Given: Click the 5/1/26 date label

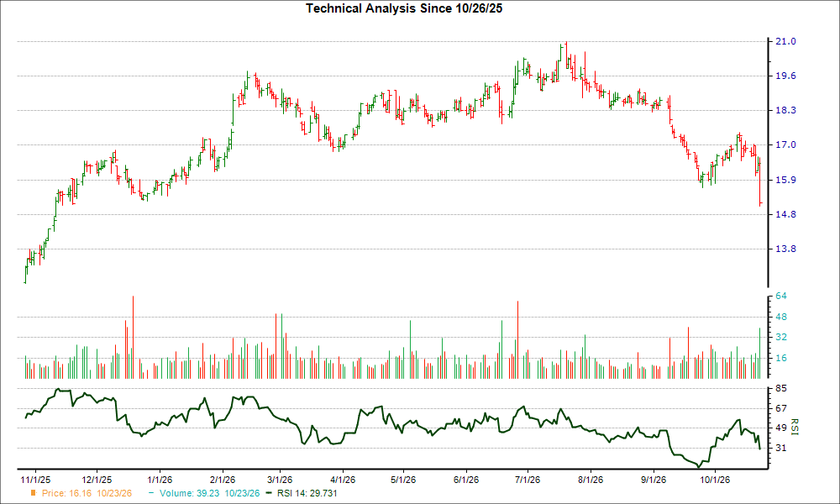Looking at the screenshot, I should coord(403,480).
